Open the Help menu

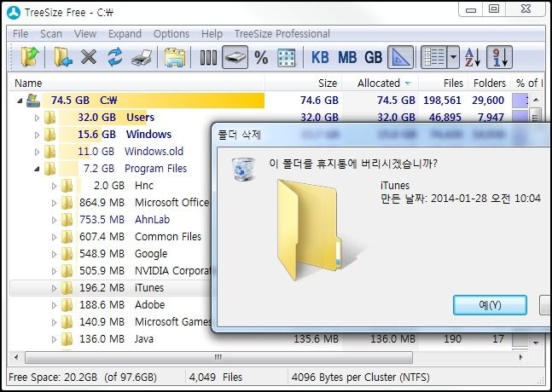pyautogui.click(x=212, y=34)
